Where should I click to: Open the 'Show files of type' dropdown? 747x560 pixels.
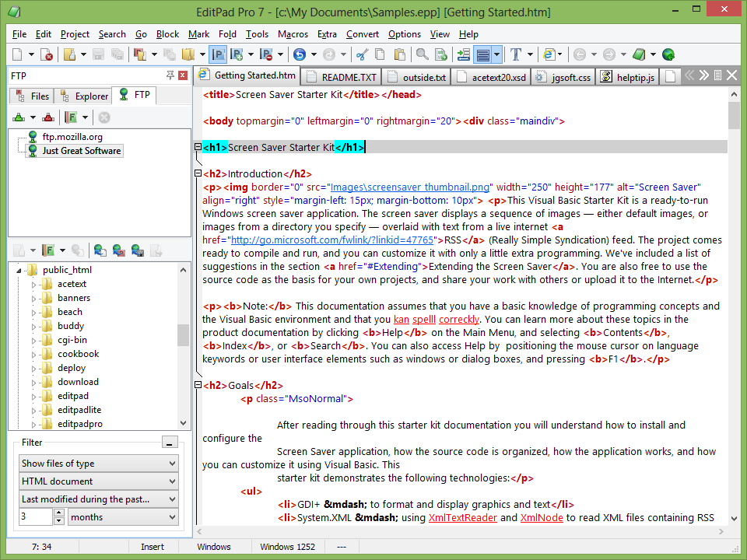tap(99, 464)
